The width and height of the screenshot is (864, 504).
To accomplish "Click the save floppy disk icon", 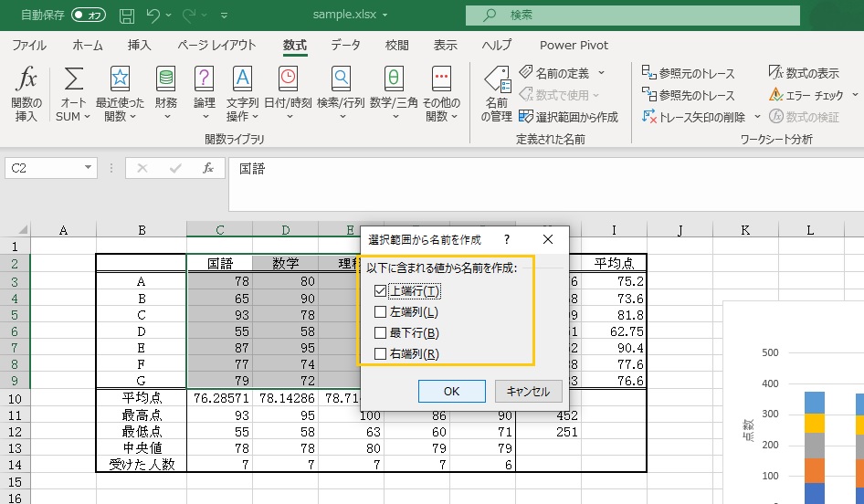I will point(127,16).
